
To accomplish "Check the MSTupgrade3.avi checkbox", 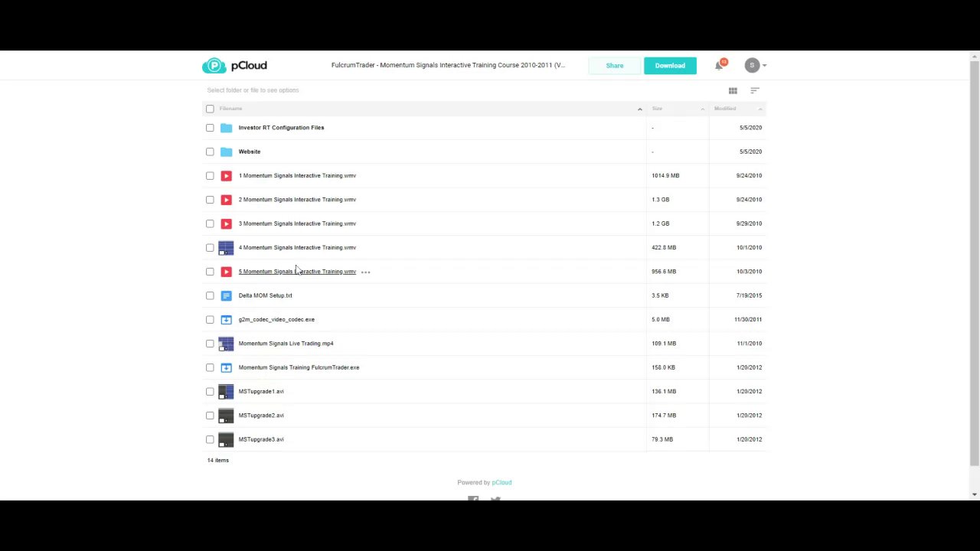I will (x=210, y=439).
